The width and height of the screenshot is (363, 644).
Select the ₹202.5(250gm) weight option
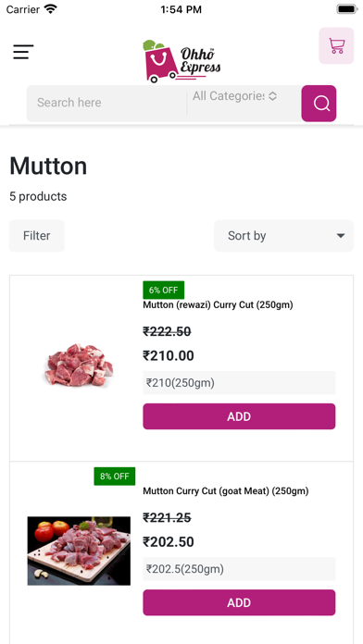coord(239,569)
